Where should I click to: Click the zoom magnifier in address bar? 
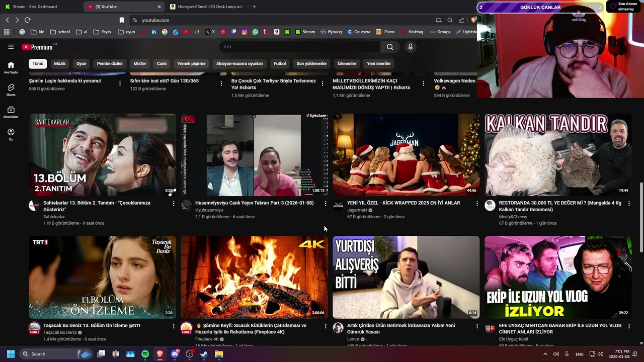450,20
